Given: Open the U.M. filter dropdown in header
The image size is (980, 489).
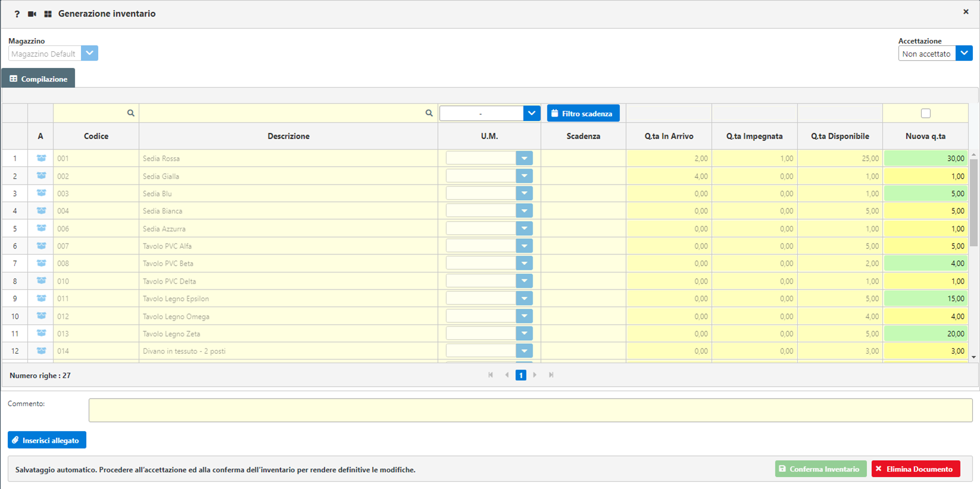Looking at the screenshot, I should 531,113.
